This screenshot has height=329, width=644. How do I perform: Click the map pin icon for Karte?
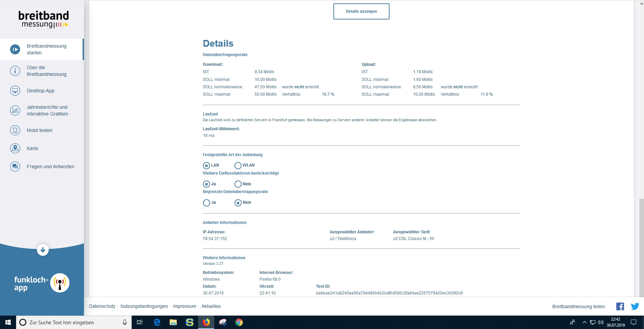tap(15, 148)
